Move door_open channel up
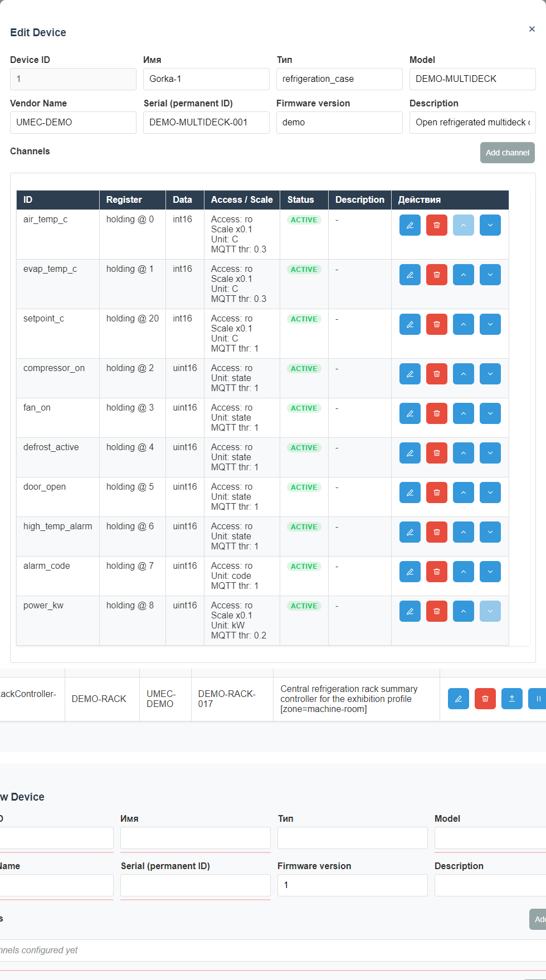This screenshot has height=980, width=546. tap(463, 493)
